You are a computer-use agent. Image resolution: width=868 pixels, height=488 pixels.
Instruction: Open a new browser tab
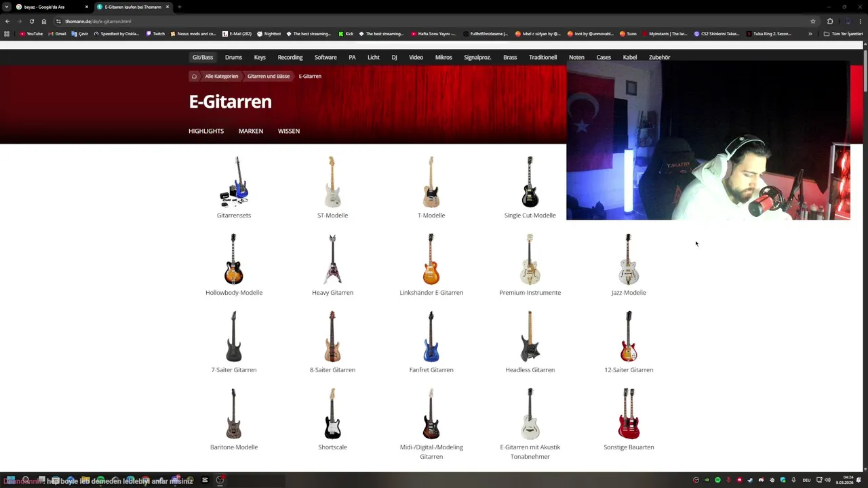[x=179, y=7]
